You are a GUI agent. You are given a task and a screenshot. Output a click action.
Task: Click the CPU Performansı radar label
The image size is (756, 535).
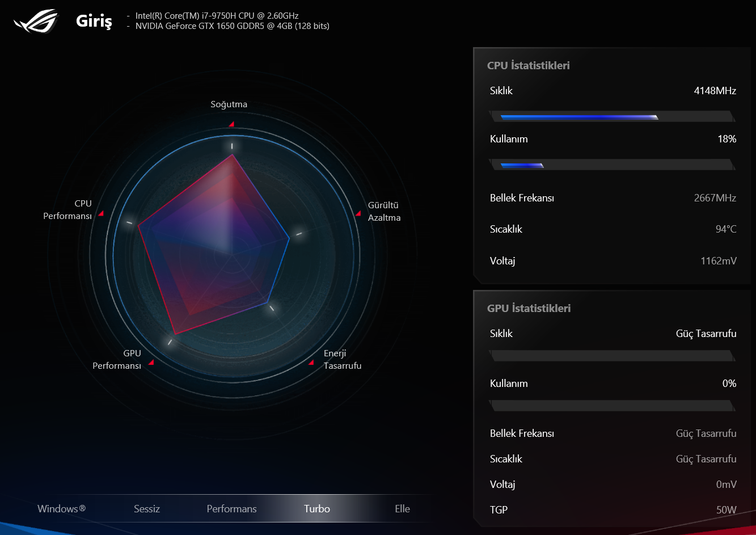point(67,210)
